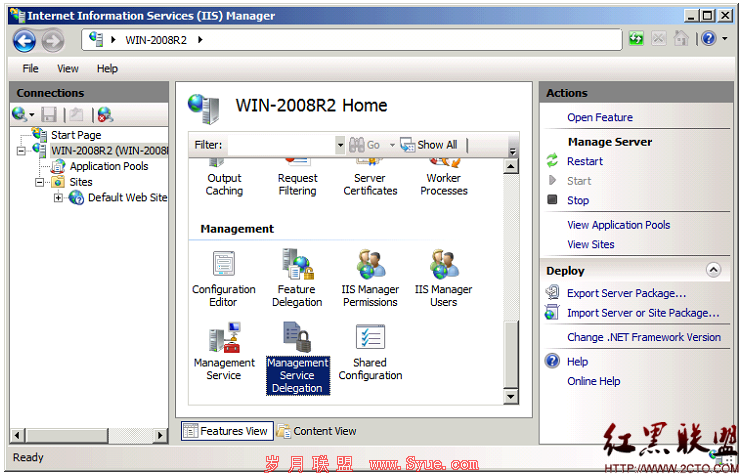Click the Import Server Package icon
This screenshot has width=741, height=474.
click(x=552, y=312)
